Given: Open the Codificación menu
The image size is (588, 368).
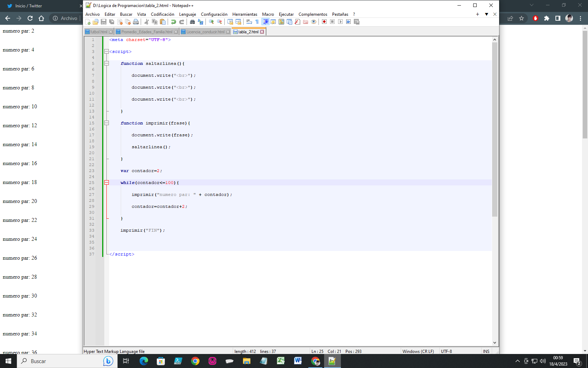Looking at the screenshot, I should (162, 14).
